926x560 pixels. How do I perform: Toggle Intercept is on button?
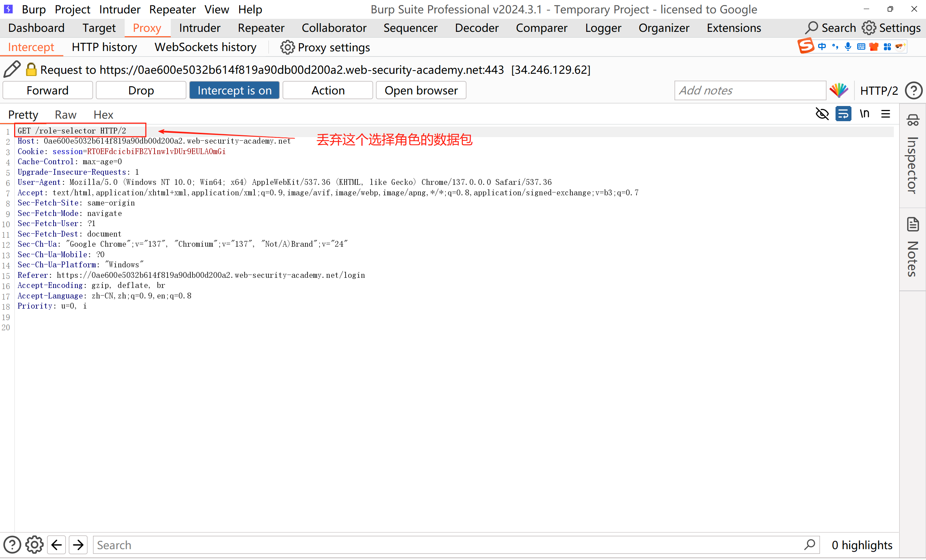click(234, 90)
